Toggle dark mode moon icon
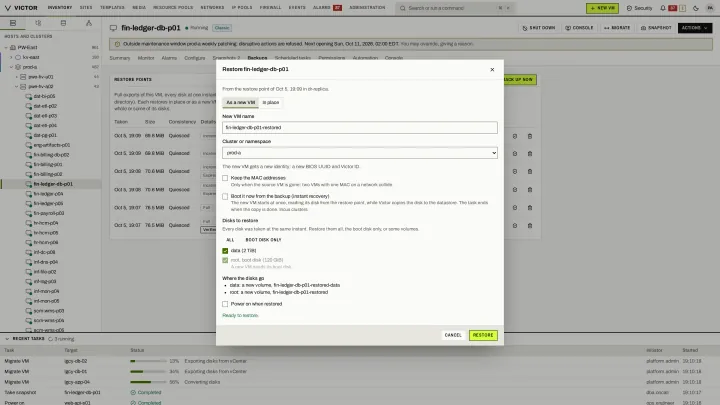 [x=696, y=8]
